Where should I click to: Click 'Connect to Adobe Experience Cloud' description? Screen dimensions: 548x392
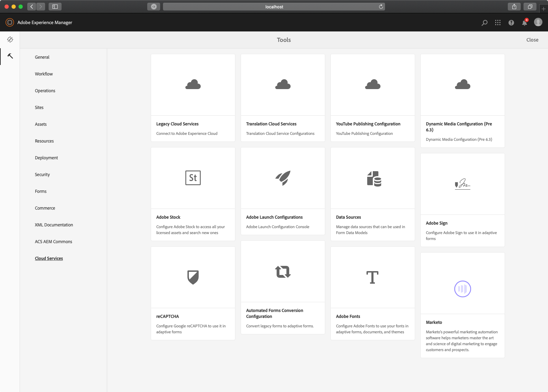click(187, 133)
